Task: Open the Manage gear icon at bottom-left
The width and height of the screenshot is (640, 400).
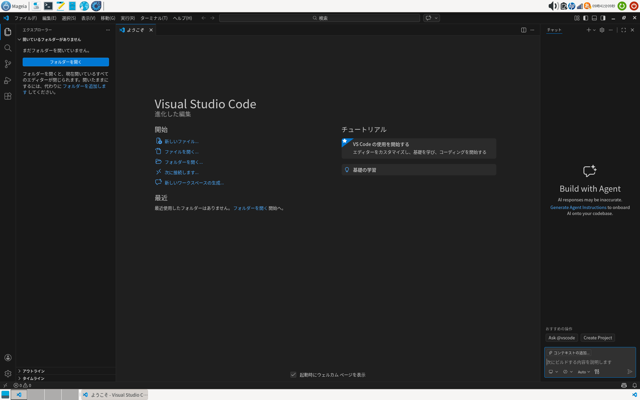Action: pyautogui.click(x=8, y=373)
